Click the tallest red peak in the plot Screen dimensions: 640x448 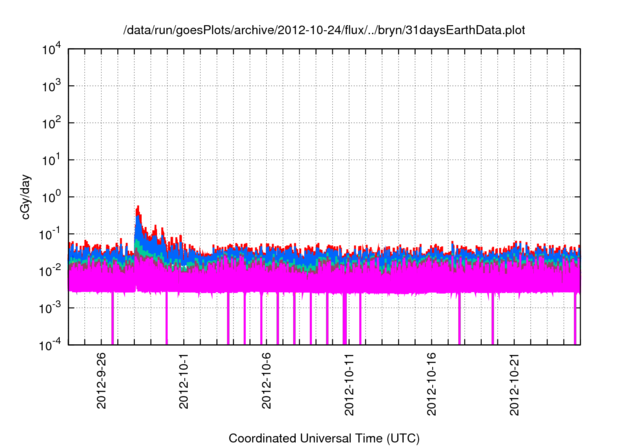[138, 209]
